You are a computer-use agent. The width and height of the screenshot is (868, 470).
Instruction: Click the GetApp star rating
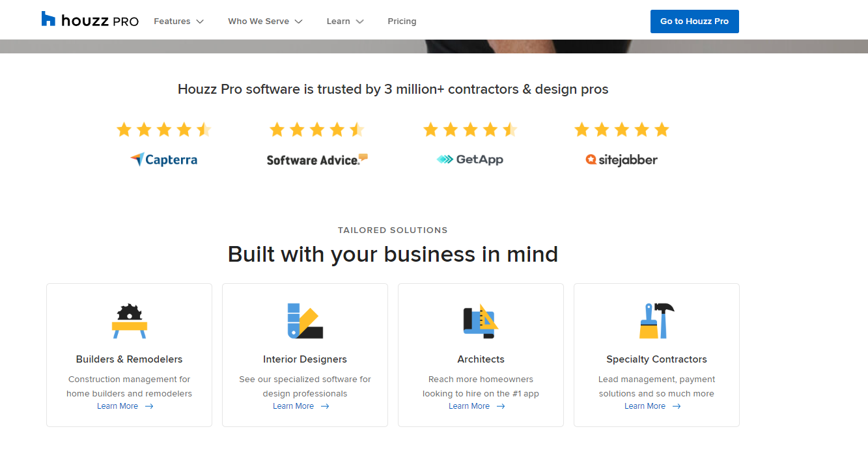tap(470, 130)
